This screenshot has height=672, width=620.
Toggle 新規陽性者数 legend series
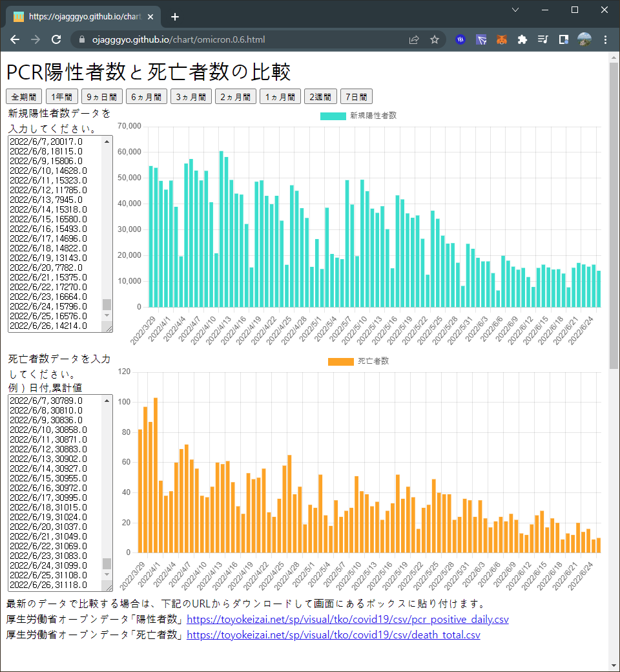point(358,116)
